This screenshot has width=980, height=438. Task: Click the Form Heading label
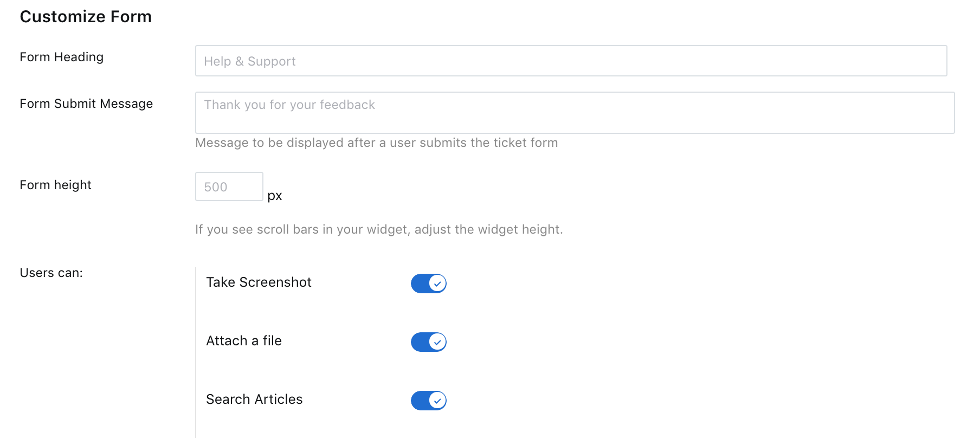pos(61,57)
